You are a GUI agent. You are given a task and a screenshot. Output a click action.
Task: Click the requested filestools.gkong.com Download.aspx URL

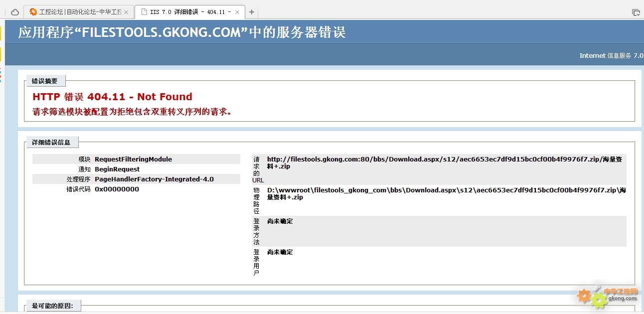(445, 163)
